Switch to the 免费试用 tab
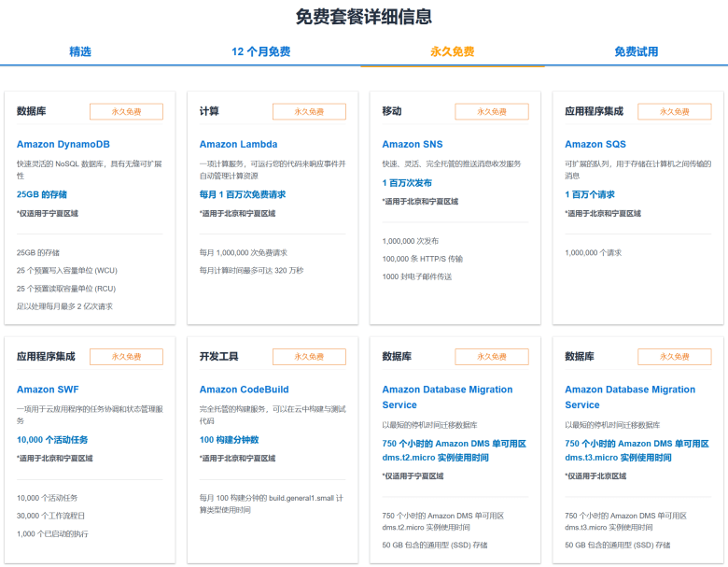Screen dimensions: 728x567 coord(636,51)
